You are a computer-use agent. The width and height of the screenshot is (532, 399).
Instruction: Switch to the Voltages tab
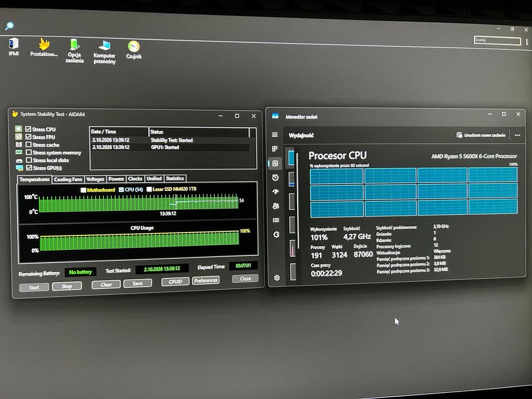[95, 179]
